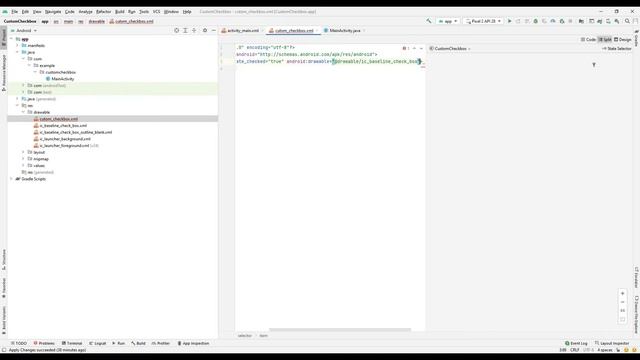Expand the mipmap folder
The height and width of the screenshot is (360, 640).
click(24, 159)
